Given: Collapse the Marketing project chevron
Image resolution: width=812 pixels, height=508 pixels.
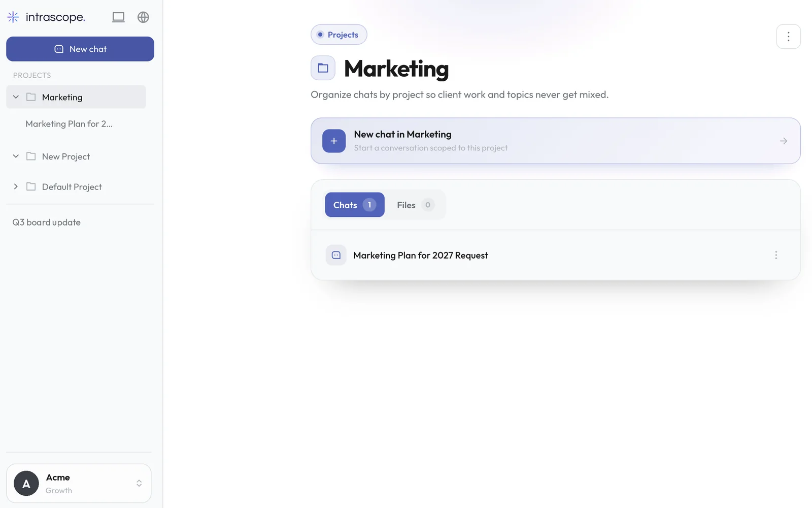Looking at the screenshot, I should tap(16, 97).
